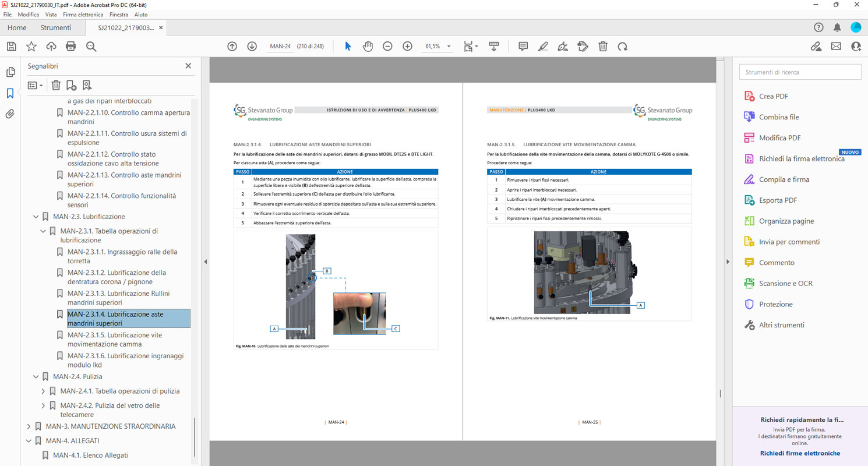Viewport: 868px width, 466px height.
Task: Go to the previous page arrow
Action: coord(232,47)
